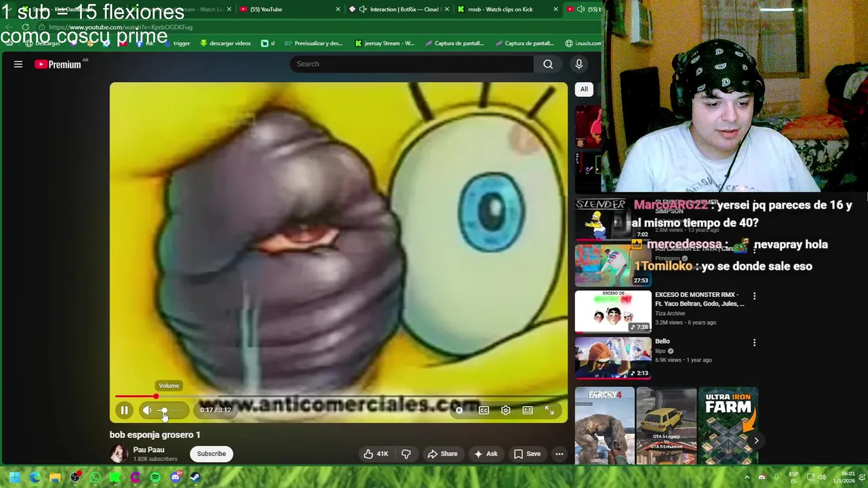The image size is (868, 488).
Task: Close the rrosb Kick clips tab
Action: click(x=555, y=9)
